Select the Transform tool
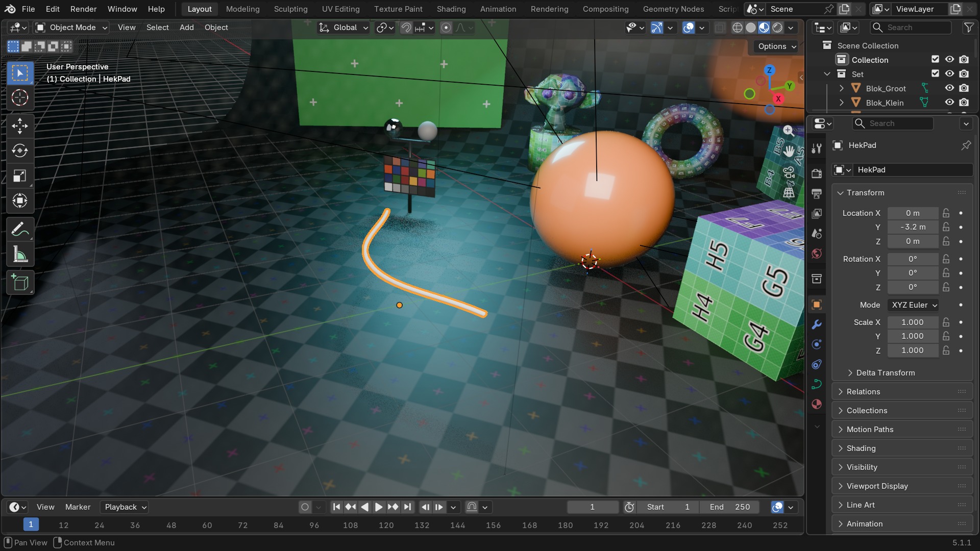980x551 pixels. [20, 201]
